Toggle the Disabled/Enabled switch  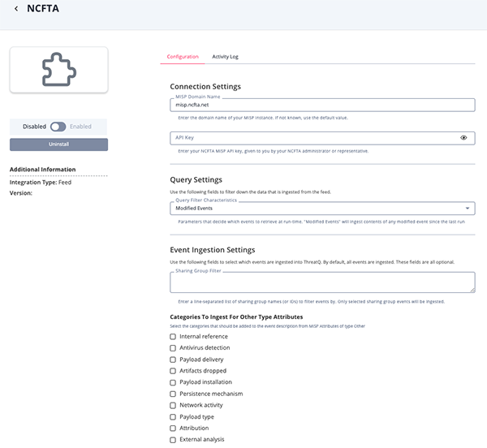[58, 127]
